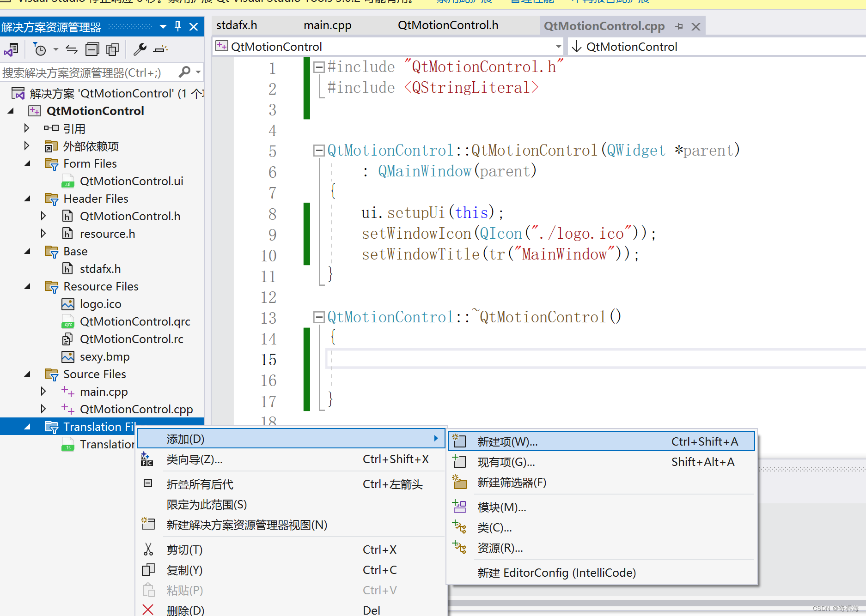Viewport: 866px width, 616px height.
Task: Switch to the main.cpp editor tab
Action: [x=328, y=25]
